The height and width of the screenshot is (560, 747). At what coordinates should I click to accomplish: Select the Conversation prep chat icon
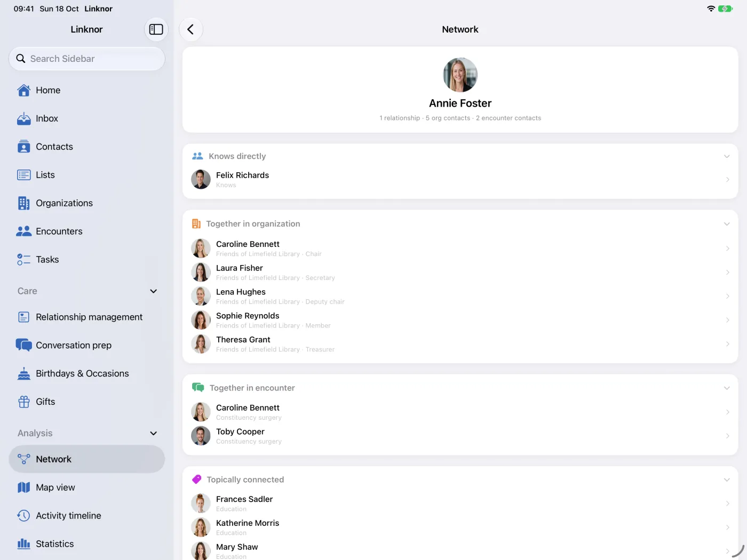pos(24,346)
